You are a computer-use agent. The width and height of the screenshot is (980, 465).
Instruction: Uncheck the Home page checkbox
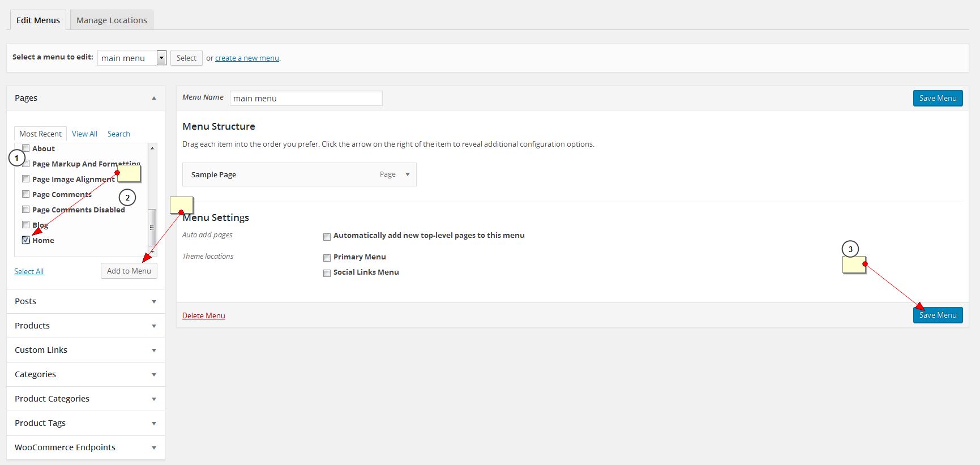tap(25, 240)
